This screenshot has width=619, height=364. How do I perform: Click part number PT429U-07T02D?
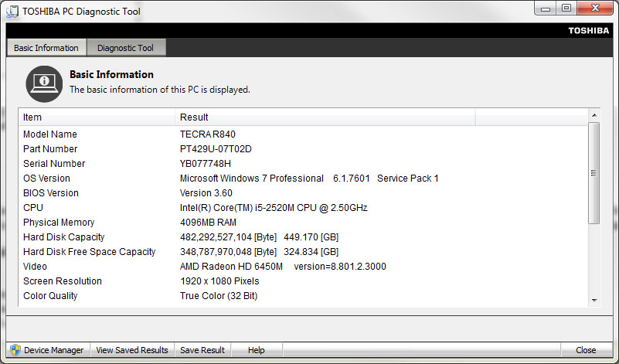pos(216,149)
